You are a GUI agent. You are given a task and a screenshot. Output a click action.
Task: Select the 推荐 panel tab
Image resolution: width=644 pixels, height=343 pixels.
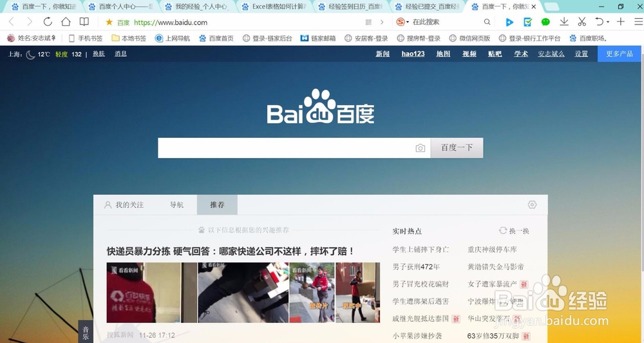pos(217,205)
